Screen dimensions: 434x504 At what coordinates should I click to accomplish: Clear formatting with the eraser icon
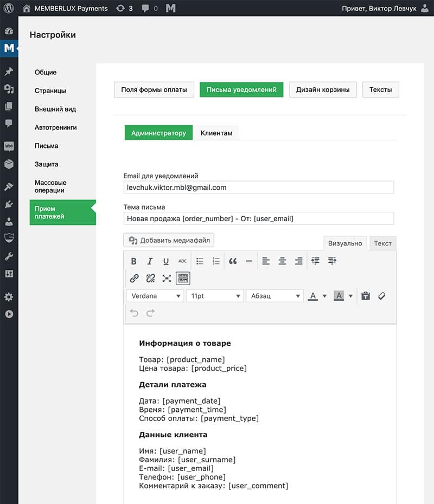tap(381, 296)
